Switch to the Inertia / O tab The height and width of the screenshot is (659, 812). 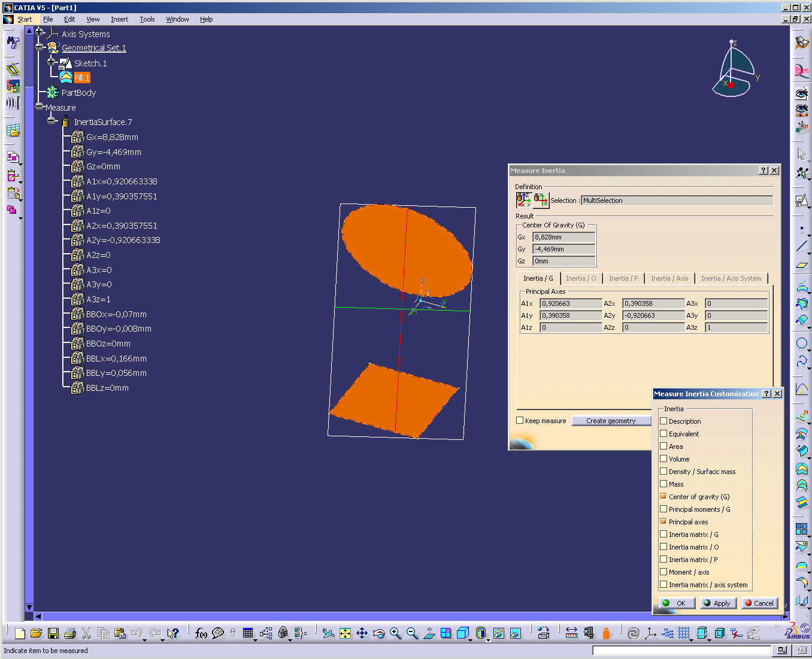point(581,278)
